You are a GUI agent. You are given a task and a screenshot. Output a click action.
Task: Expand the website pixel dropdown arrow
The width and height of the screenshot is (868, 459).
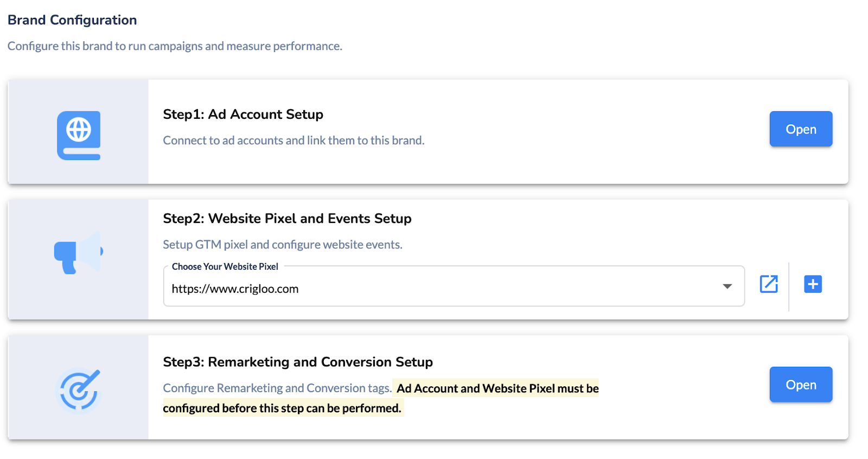coord(727,286)
